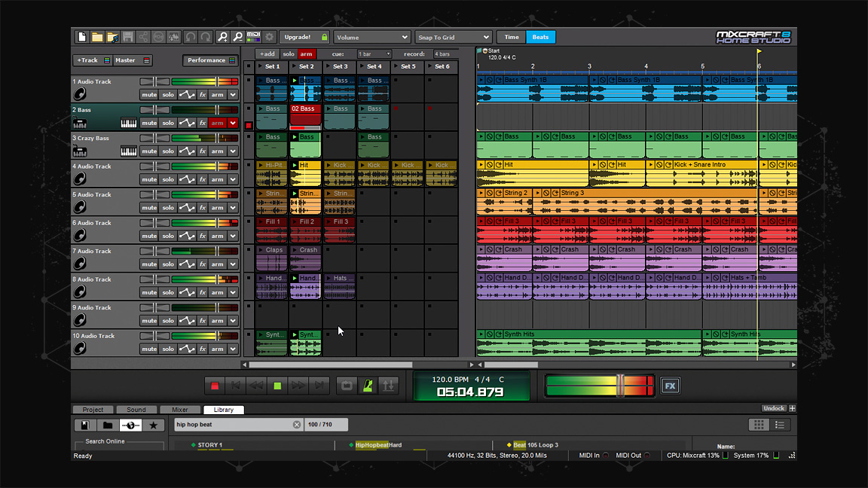Open the grid view icon in the Library

coord(759,425)
